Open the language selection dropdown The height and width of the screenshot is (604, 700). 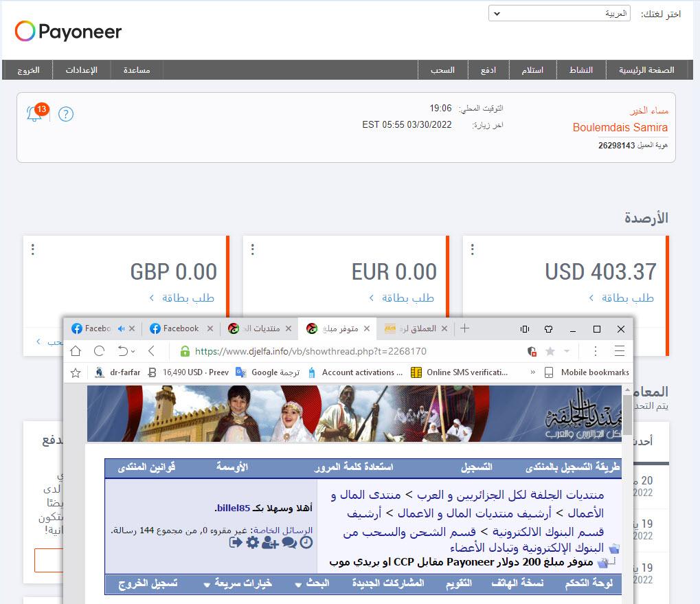click(x=559, y=13)
